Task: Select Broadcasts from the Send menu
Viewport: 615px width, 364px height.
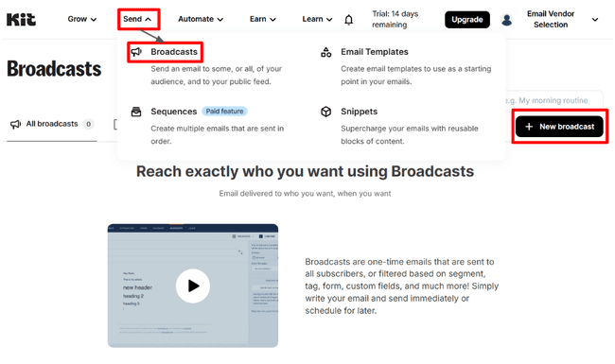Action: coord(174,52)
